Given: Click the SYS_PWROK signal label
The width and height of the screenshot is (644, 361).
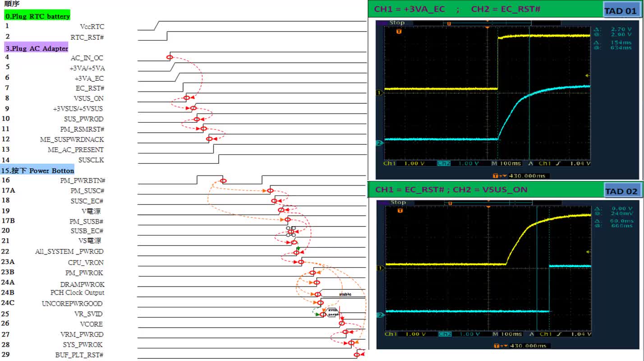Looking at the screenshot, I should pos(83,345).
